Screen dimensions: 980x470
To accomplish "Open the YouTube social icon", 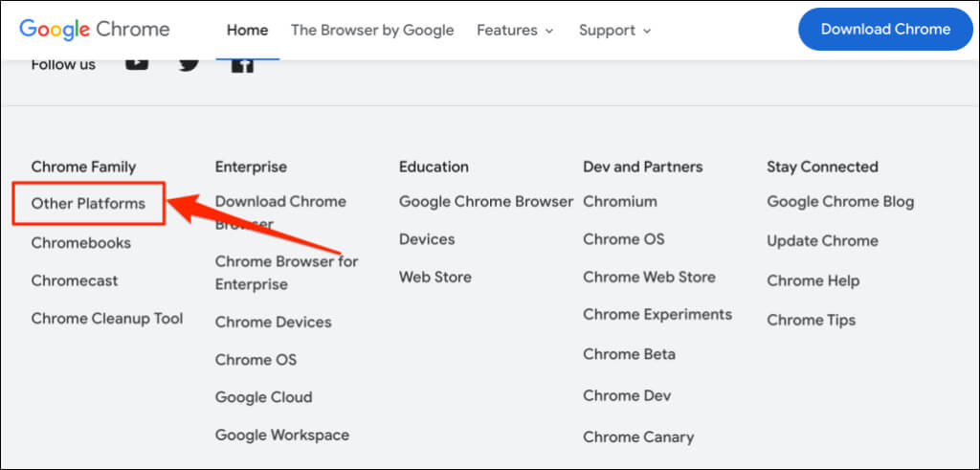I will (x=137, y=63).
